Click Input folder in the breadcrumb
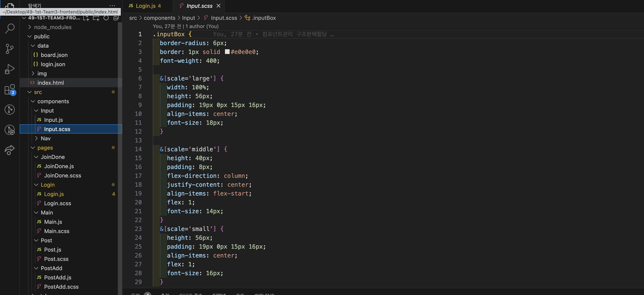The image size is (644, 295). click(x=189, y=18)
